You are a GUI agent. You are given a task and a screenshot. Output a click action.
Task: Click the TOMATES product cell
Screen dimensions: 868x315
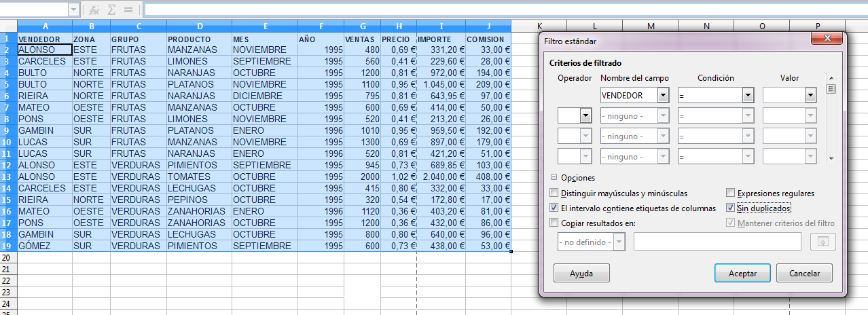[199, 177]
